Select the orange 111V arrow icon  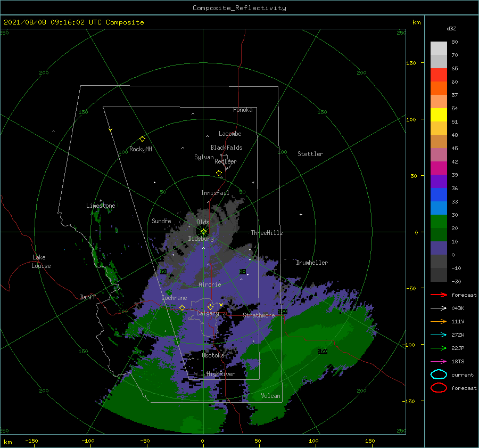click(x=439, y=321)
